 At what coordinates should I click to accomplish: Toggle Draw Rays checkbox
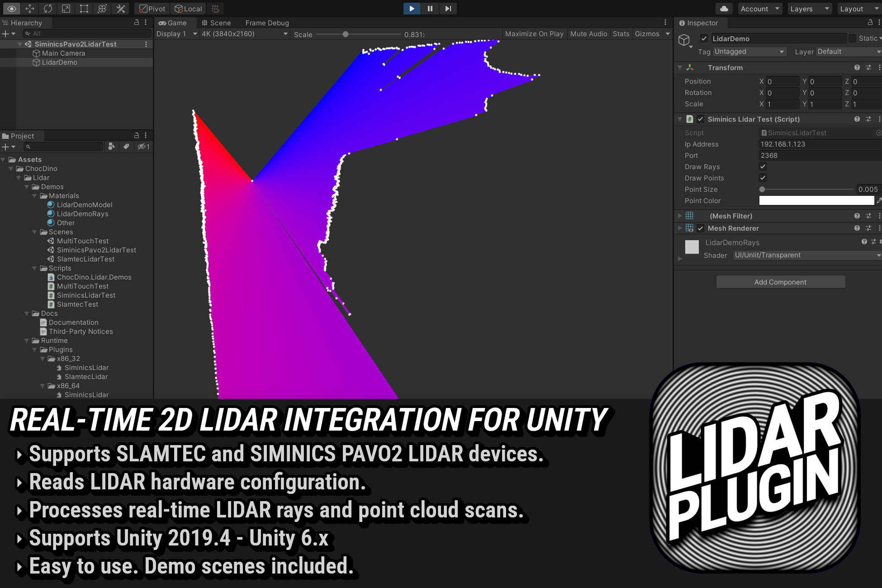(763, 166)
